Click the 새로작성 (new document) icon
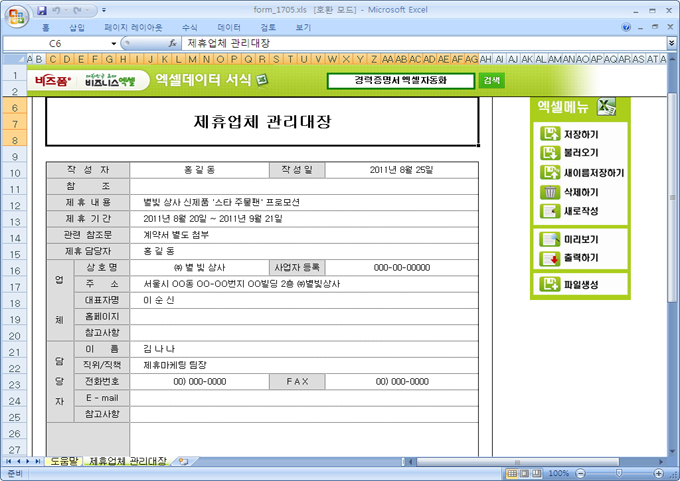 pyautogui.click(x=549, y=211)
